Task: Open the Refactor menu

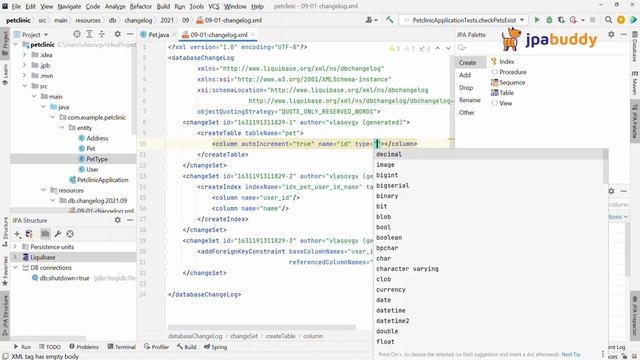Action: pos(141,7)
